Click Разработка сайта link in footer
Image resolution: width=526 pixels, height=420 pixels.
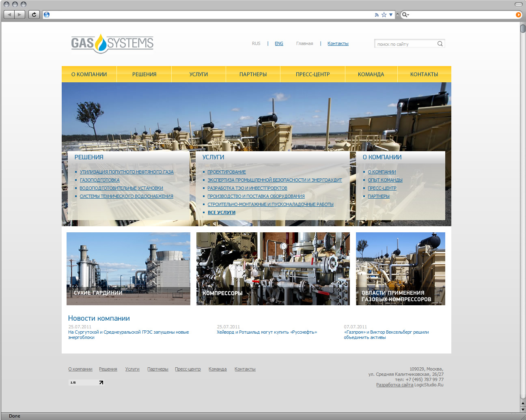tap(394, 385)
